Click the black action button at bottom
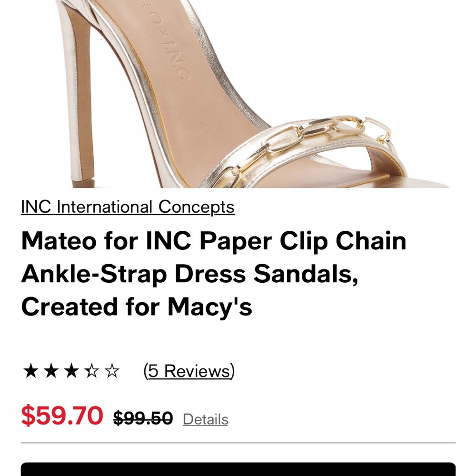 pos(238,469)
